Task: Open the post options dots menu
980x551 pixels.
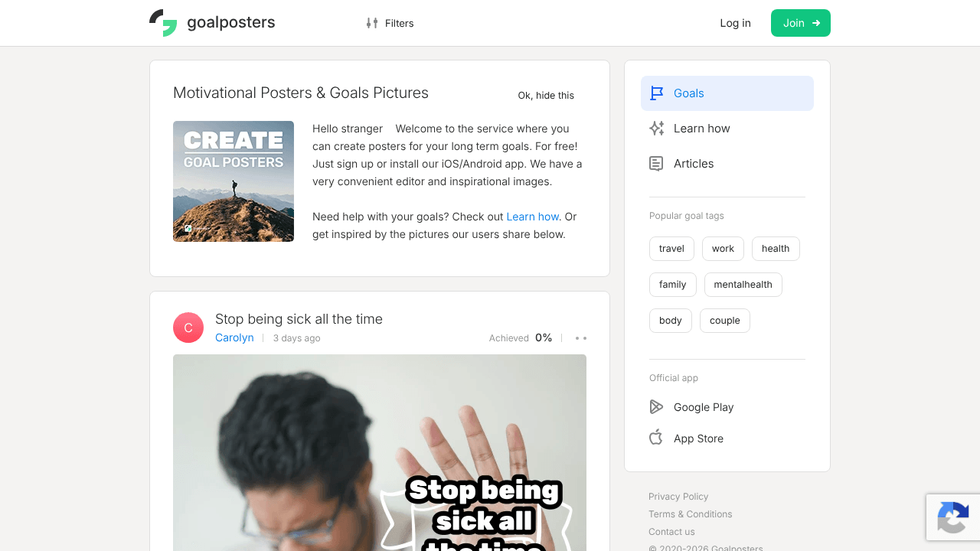Action: pyautogui.click(x=581, y=338)
